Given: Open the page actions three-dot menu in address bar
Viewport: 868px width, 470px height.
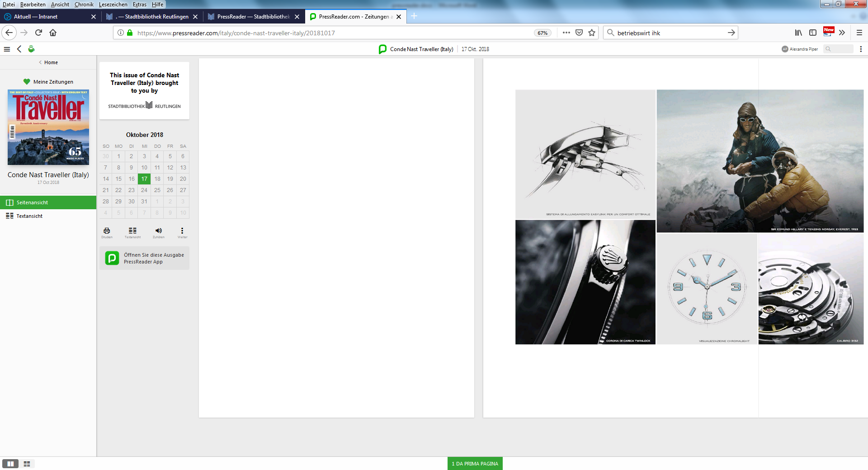Looking at the screenshot, I should [x=566, y=33].
